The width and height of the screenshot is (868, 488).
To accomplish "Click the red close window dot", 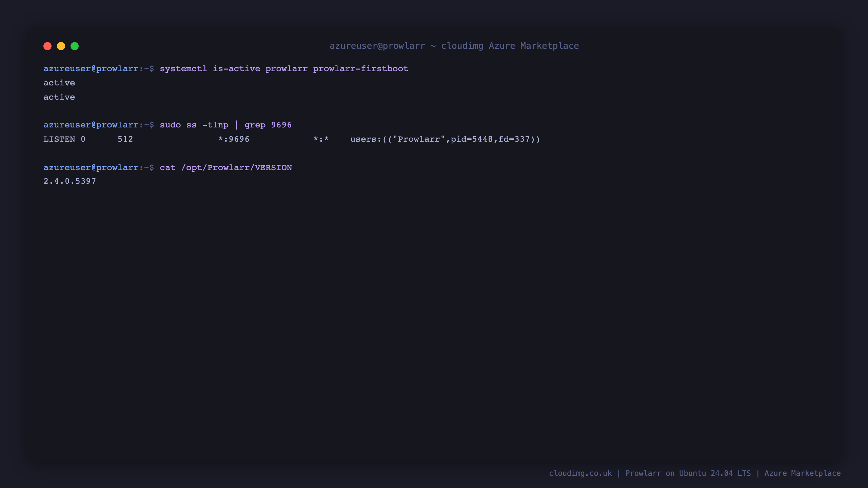I will [x=47, y=46].
